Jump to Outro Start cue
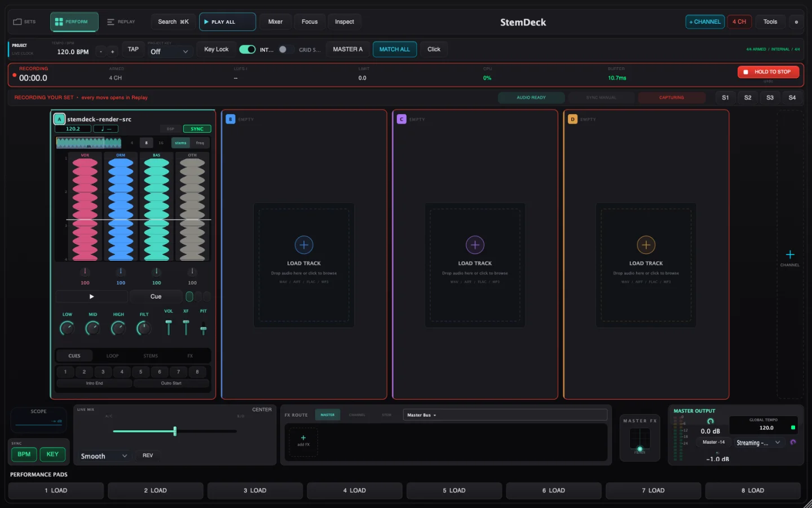Image resolution: width=812 pixels, height=508 pixels. point(171,383)
